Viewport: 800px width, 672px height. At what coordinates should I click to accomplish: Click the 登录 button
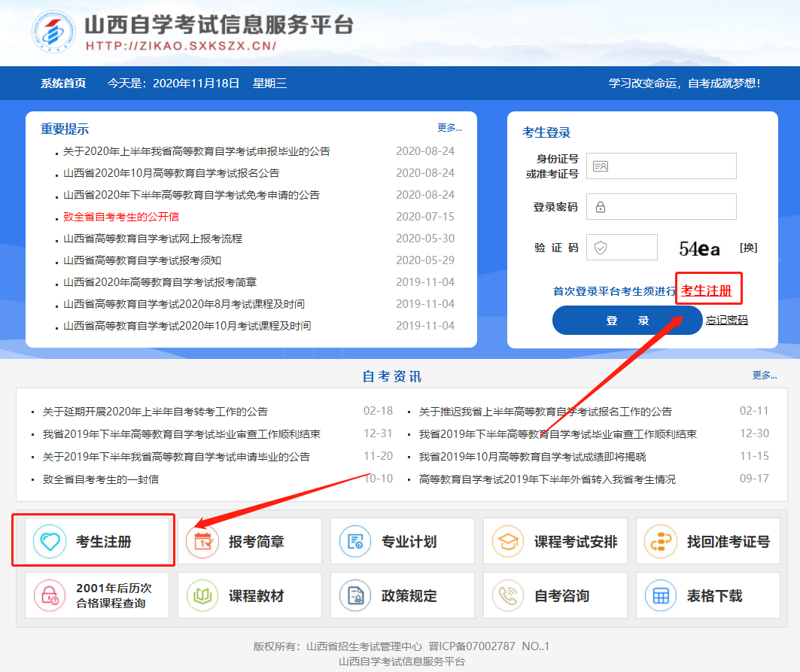pos(627,320)
